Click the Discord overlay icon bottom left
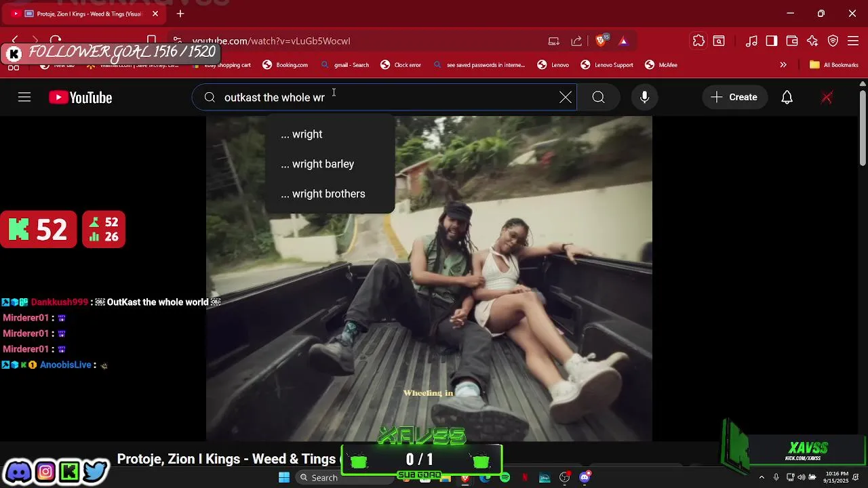868x488 pixels. tap(18, 471)
